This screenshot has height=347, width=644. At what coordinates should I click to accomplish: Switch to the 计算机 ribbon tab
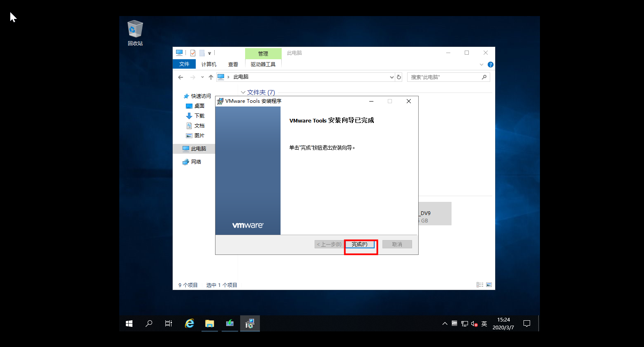click(208, 64)
